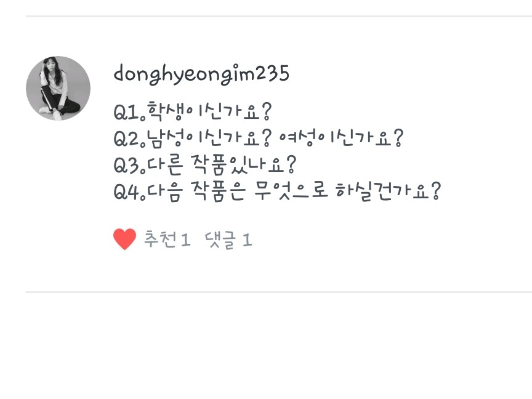Click the word 무엇으로 in the Q4 line
This screenshot has height=399, width=532.
291,191
